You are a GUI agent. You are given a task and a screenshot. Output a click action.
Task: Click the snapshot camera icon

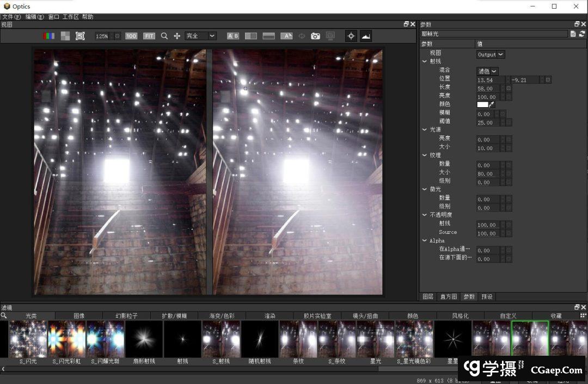click(x=315, y=36)
